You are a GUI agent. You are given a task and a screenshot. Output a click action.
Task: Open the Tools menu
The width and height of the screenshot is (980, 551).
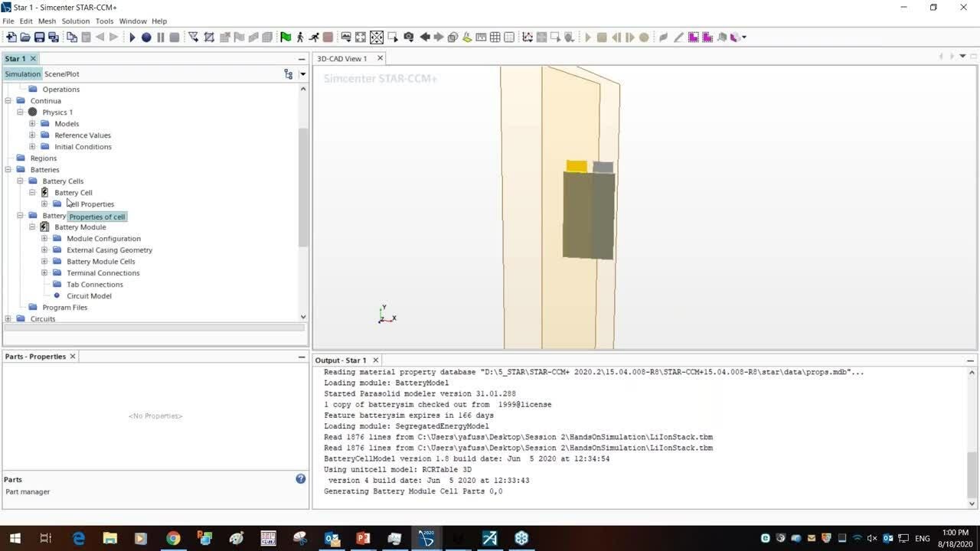(x=105, y=21)
